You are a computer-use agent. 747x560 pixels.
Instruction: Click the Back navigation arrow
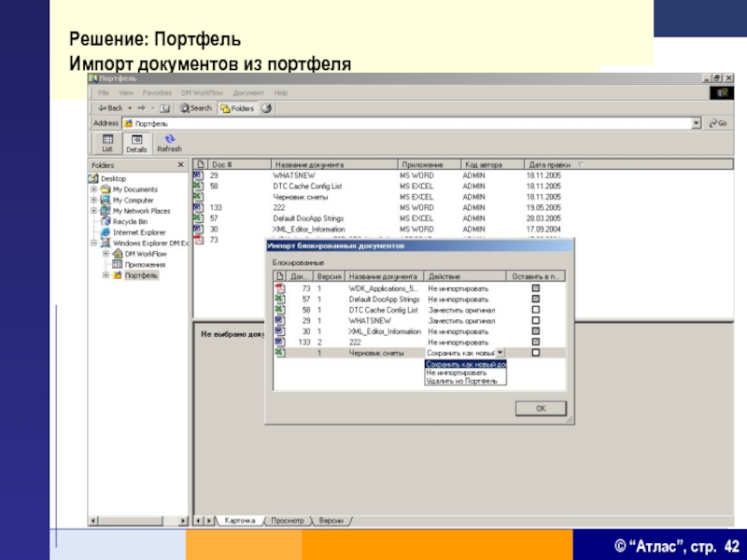coord(110,108)
